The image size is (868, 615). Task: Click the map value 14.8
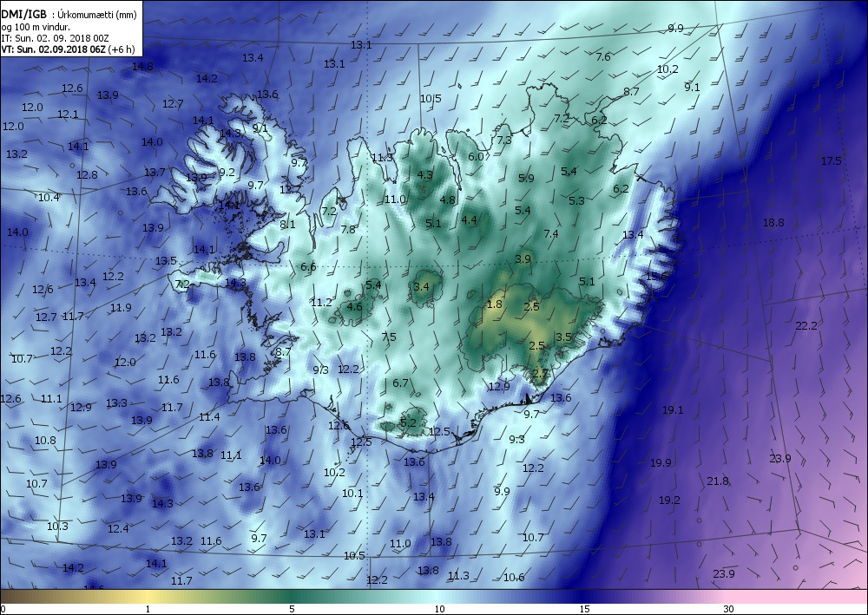click(x=142, y=67)
